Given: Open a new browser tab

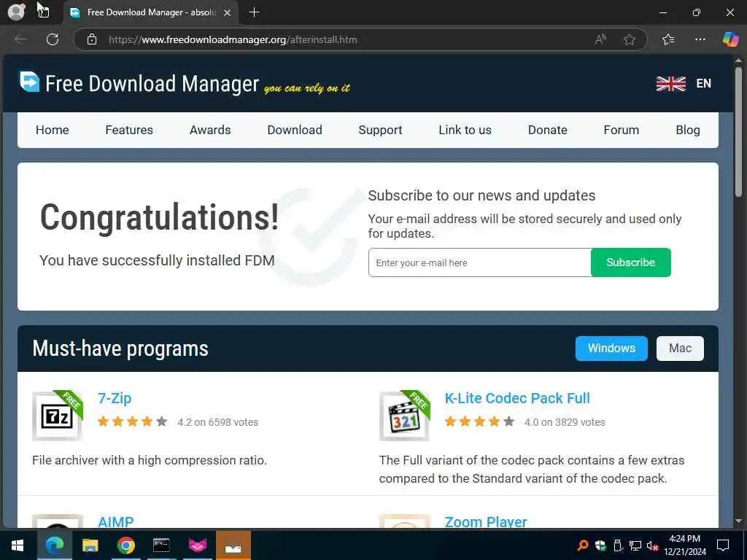Looking at the screenshot, I should click(255, 12).
